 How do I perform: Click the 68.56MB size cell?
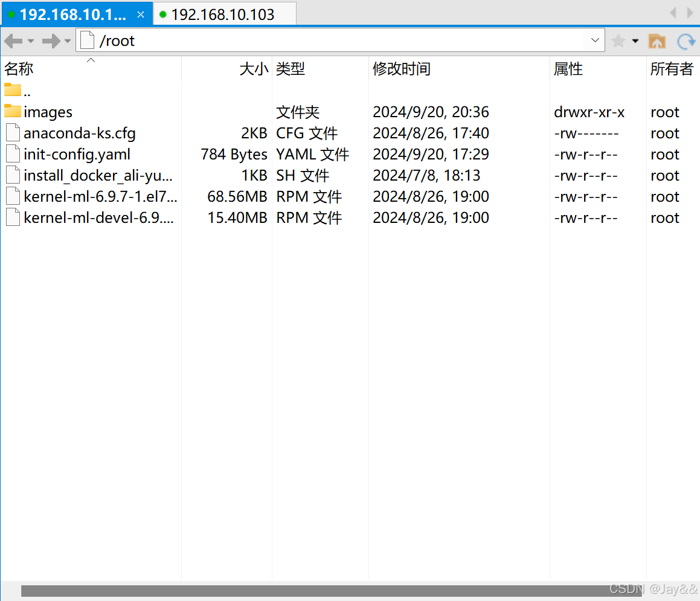coord(237,196)
